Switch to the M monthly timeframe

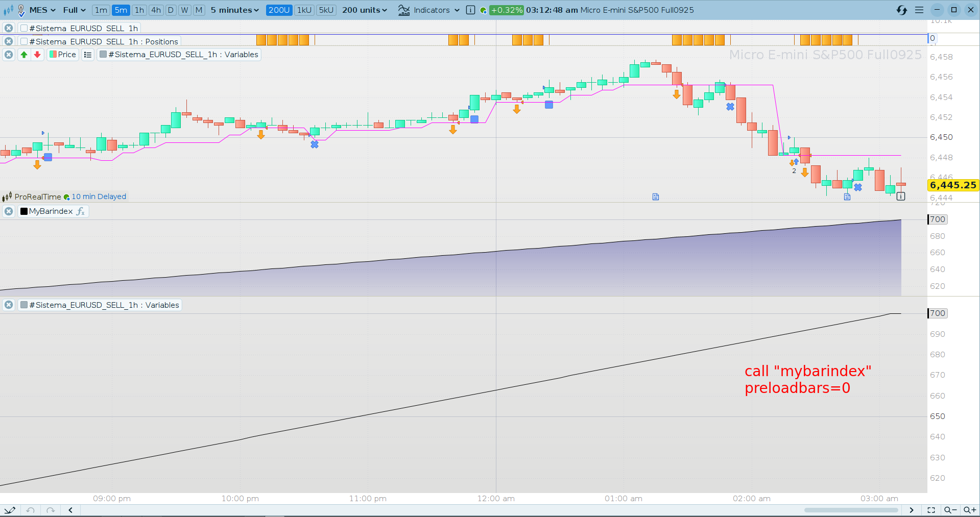(x=199, y=10)
